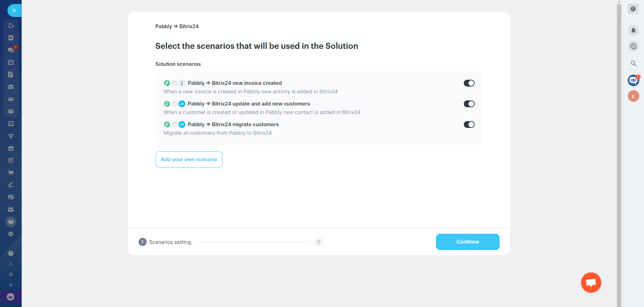Open the robot icon in the left sidebar
Viewport: 644px width, 307px height.
coord(11,209)
